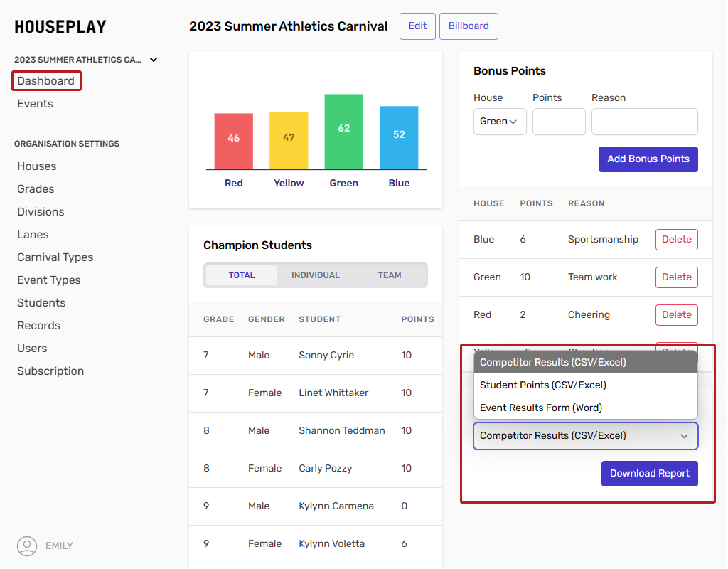Switch to Team champion tab

(389, 275)
